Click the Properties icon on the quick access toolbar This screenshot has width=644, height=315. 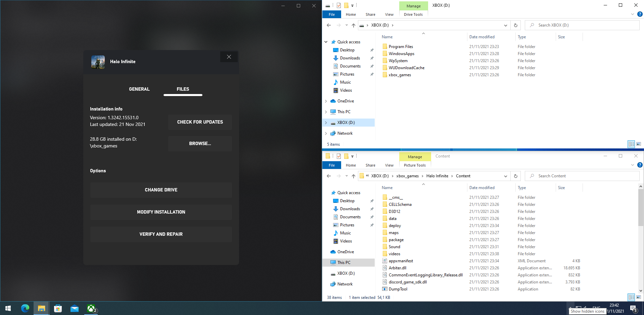coord(338,5)
